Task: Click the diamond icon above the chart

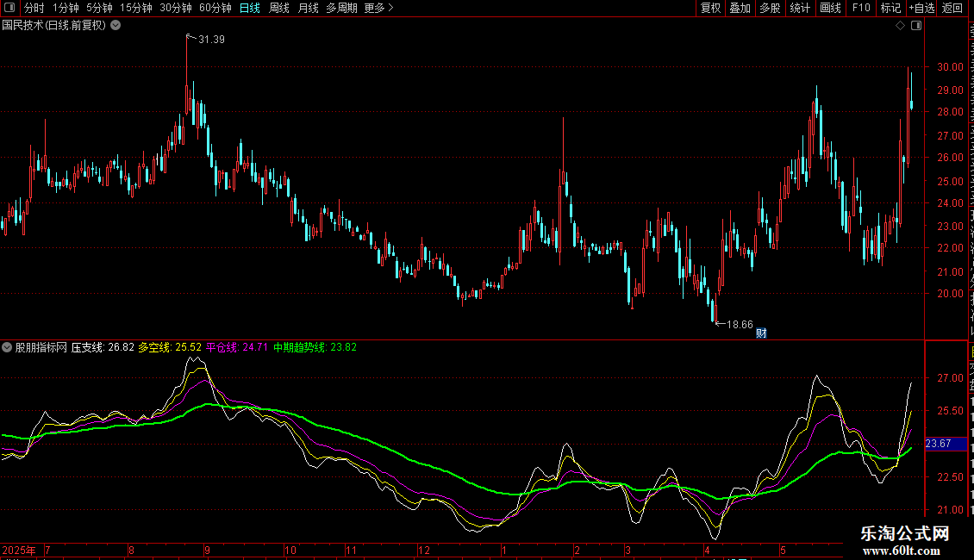Action: click(900, 26)
